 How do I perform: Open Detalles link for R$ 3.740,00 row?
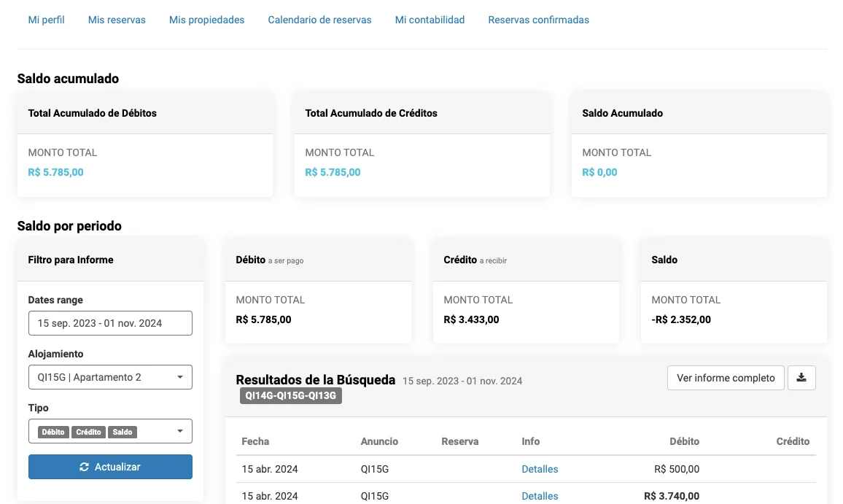click(x=540, y=496)
